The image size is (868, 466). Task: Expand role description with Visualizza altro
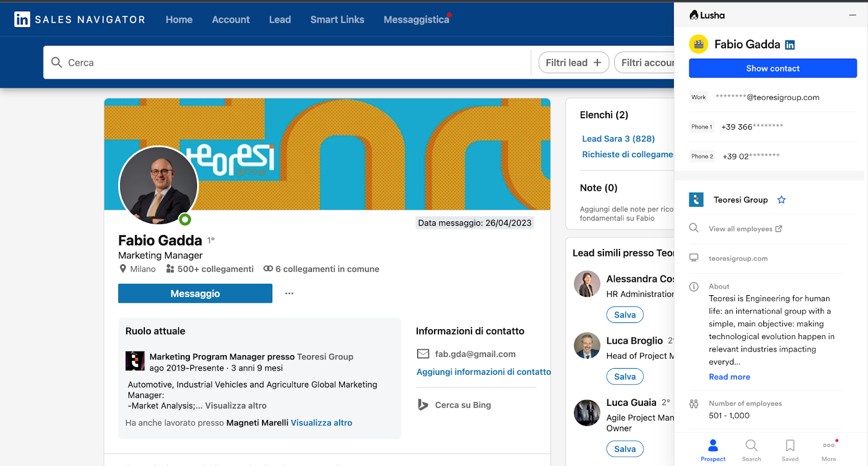coord(235,406)
